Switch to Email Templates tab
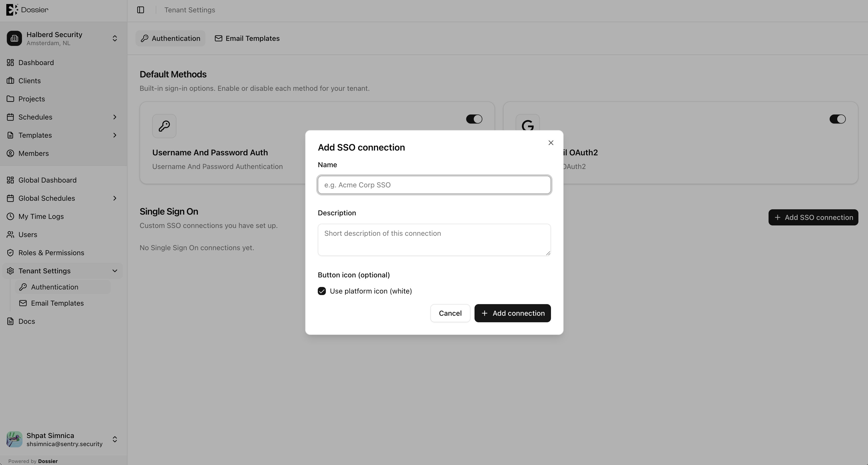This screenshot has width=868, height=465. pos(247,38)
